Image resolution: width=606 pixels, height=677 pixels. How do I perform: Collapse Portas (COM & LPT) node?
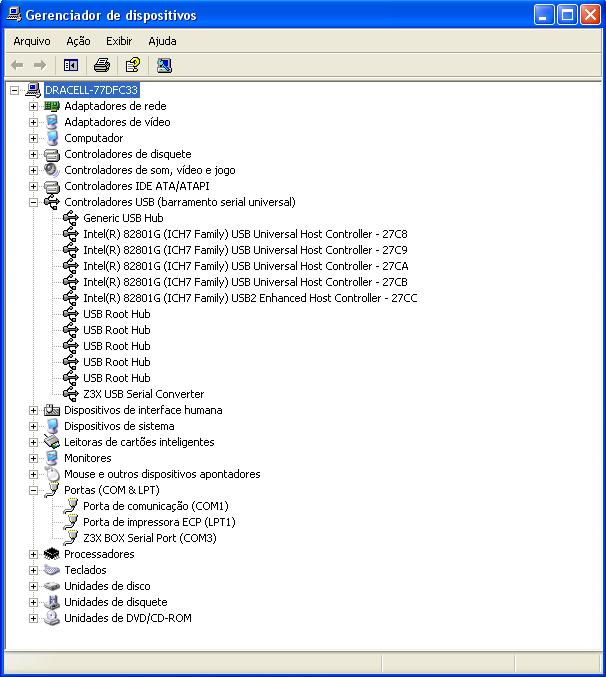tap(33, 490)
